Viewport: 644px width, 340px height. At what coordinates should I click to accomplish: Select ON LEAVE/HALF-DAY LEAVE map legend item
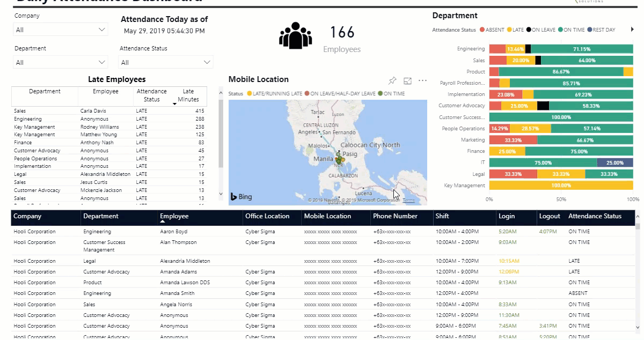(340, 93)
